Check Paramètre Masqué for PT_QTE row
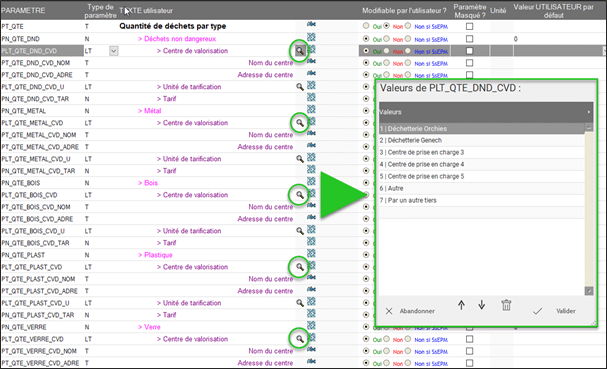 click(470, 26)
